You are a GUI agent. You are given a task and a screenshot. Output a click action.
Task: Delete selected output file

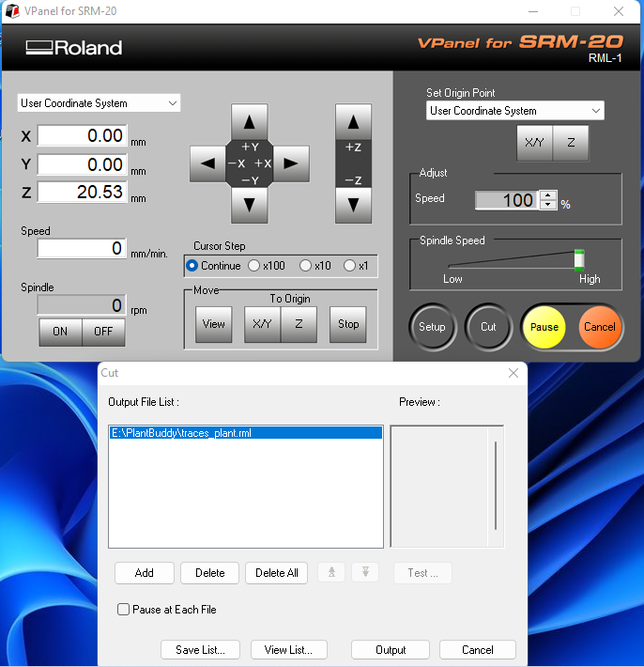(210, 572)
